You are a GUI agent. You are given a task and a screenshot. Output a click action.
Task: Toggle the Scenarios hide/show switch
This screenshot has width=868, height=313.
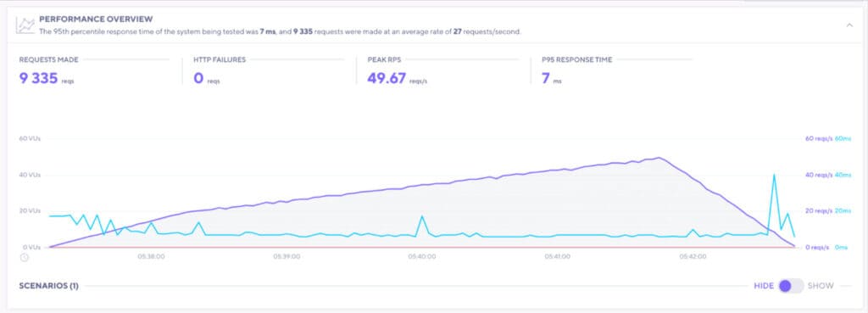(791, 286)
